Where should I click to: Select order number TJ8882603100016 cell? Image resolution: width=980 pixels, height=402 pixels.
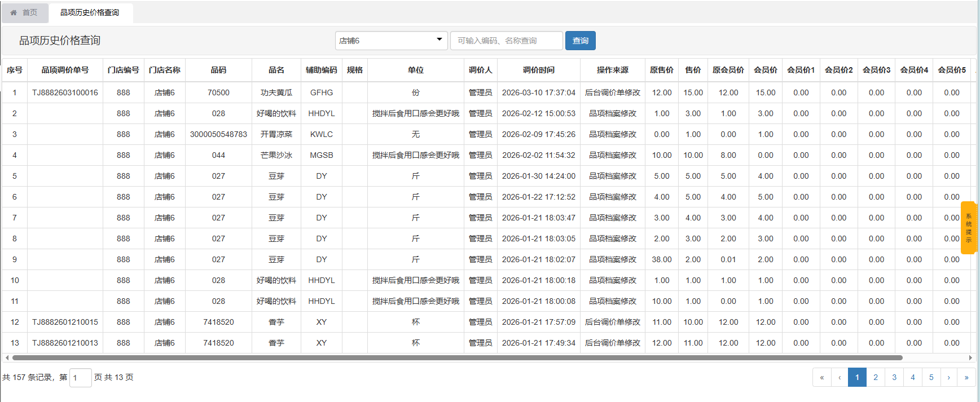65,92
